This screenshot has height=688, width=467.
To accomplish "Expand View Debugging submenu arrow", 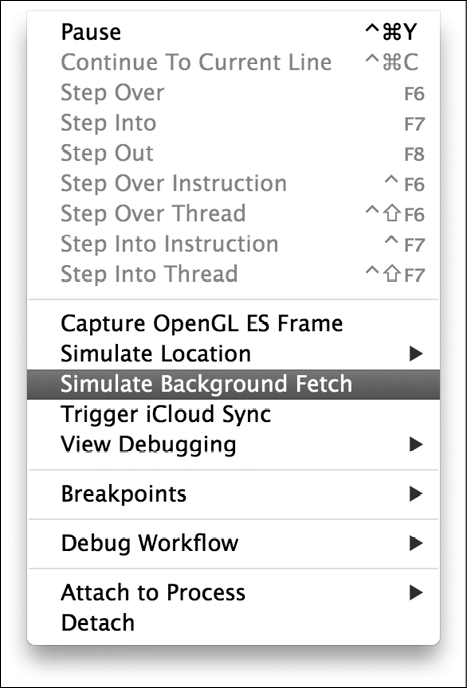I will click(x=415, y=444).
